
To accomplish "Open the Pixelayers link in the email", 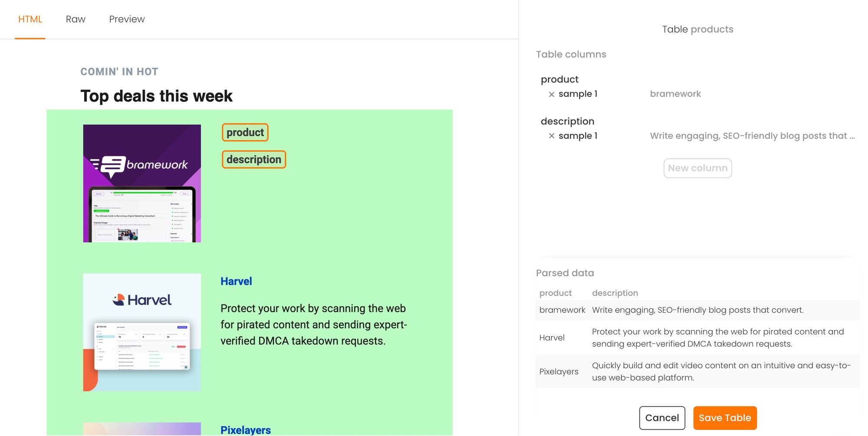I will pyautogui.click(x=245, y=429).
